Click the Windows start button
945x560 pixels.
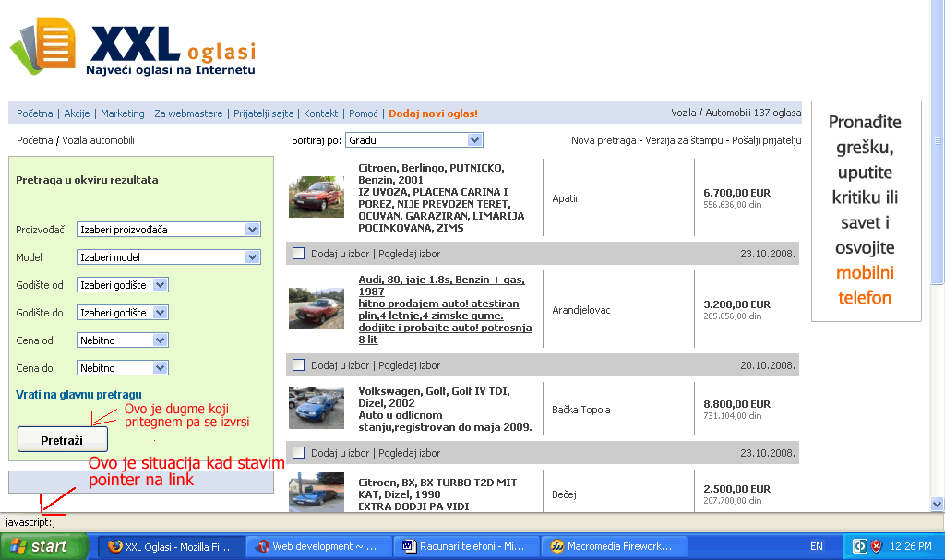44,547
